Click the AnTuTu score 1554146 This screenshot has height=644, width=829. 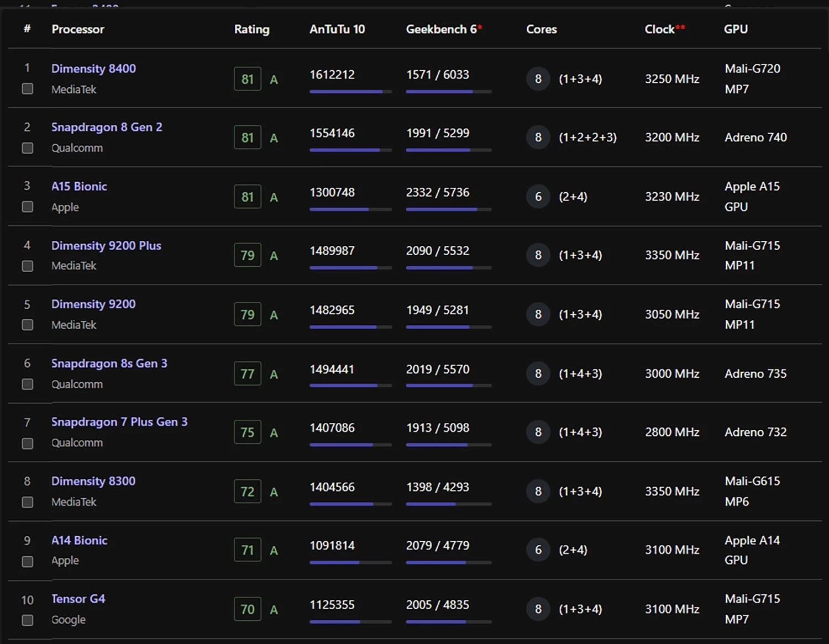tap(332, 133)
